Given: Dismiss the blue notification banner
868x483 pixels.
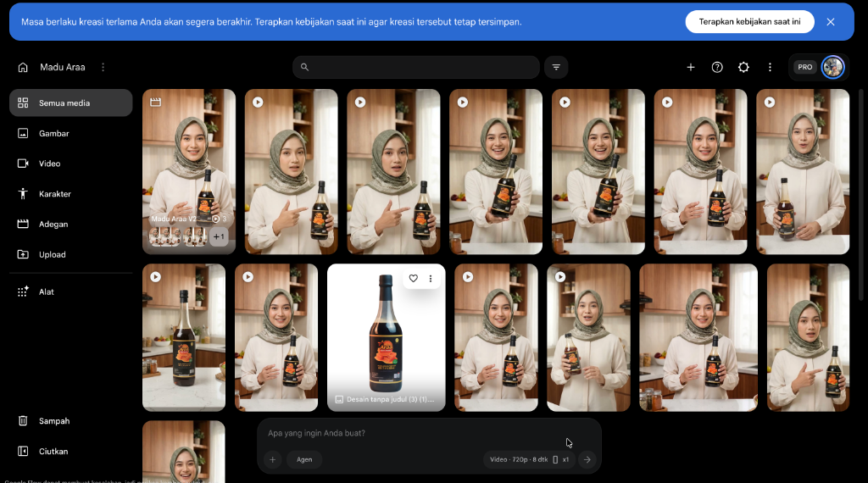Looking at the screenshot, I should (x=831, y=21).
